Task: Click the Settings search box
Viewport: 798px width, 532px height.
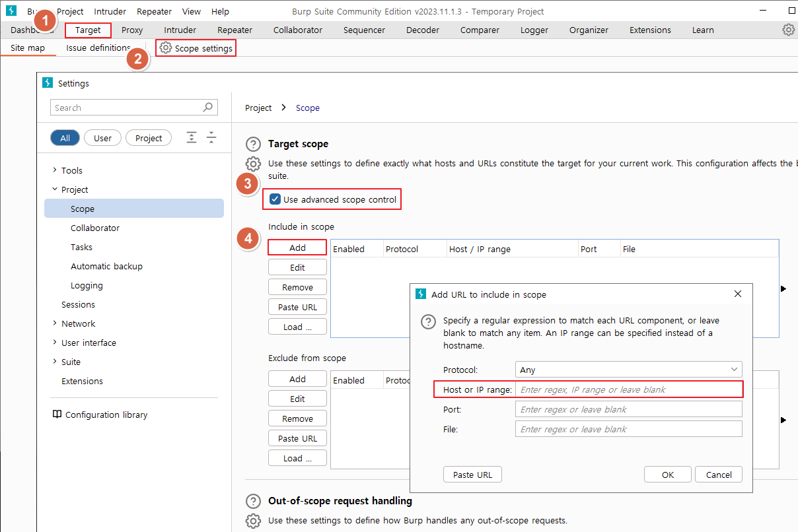Action: 134,108
